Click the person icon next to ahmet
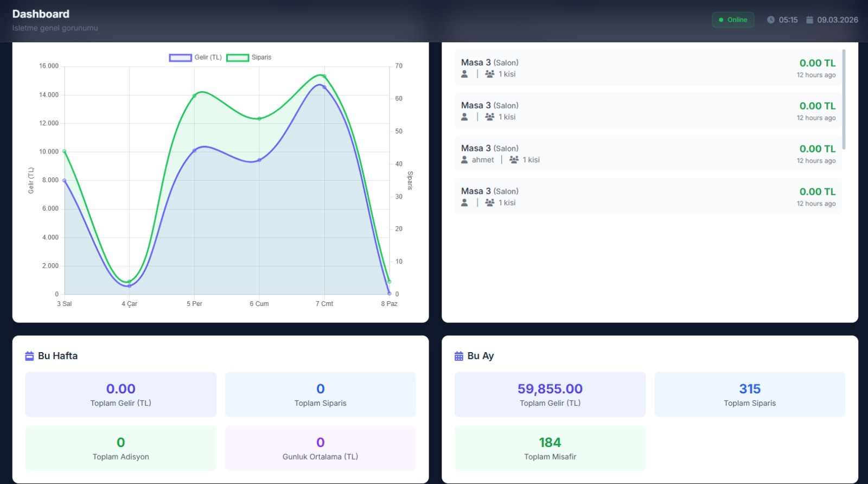The width and height of the screenshot is (868, 484). coord(464,160)
